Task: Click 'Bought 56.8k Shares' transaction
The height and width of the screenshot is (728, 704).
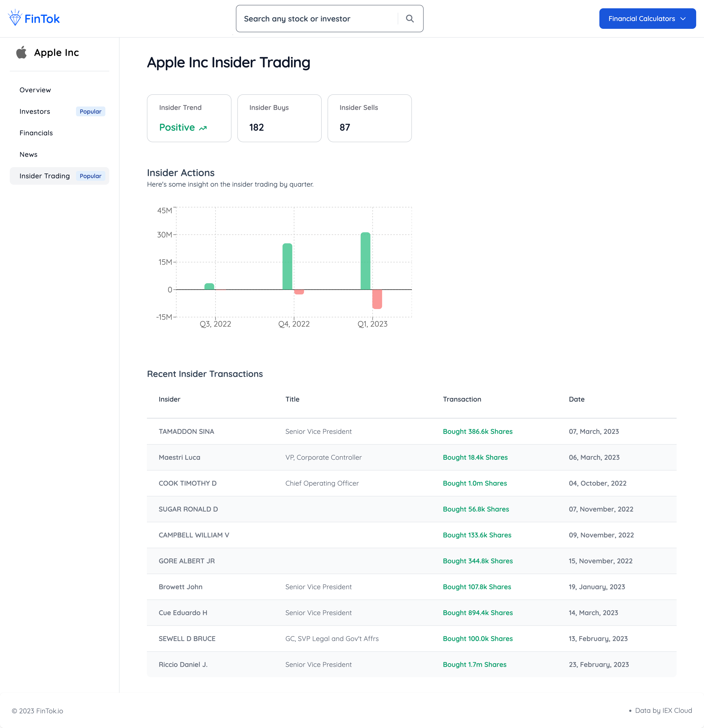Action: coord(476,509)
